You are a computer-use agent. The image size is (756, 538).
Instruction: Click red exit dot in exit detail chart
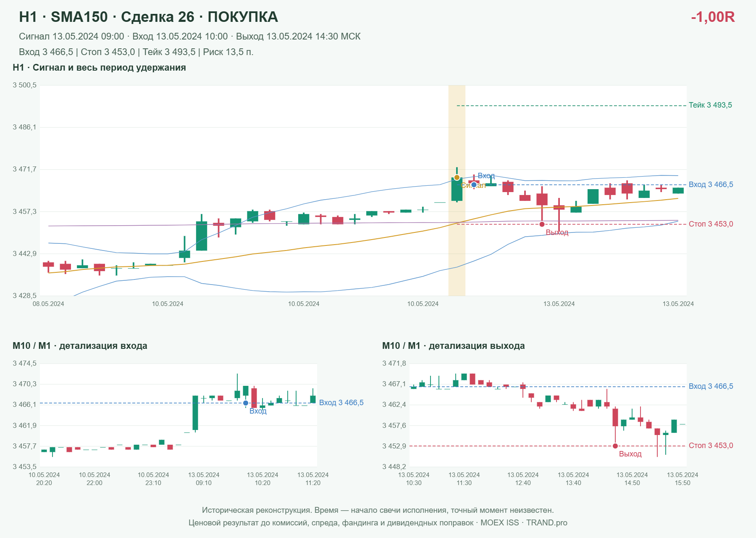click(615, 446)
